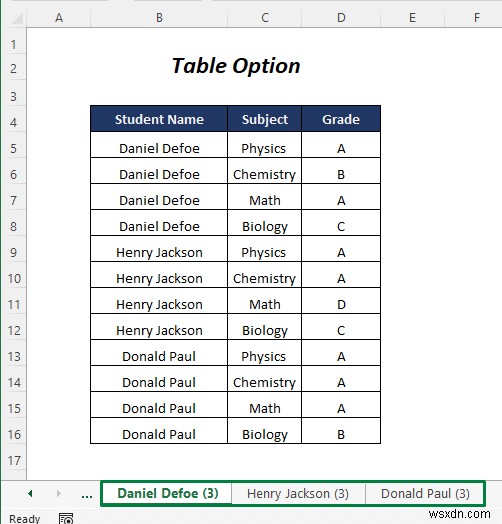Viewport: 502px width, 524px height.
Task: Click the macro recording icon in status bar
Action: pyautogui.click(x=66, y=518)
